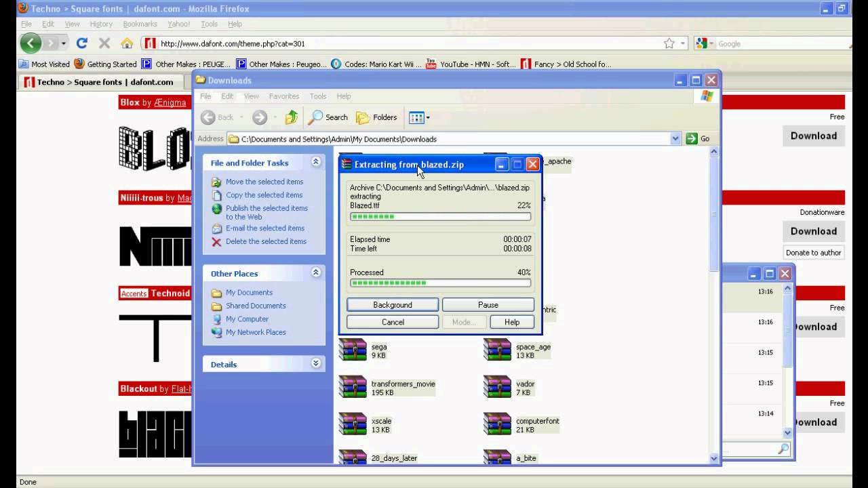
Task: Select computerfont archive file icon
Action: coord(497,424)
